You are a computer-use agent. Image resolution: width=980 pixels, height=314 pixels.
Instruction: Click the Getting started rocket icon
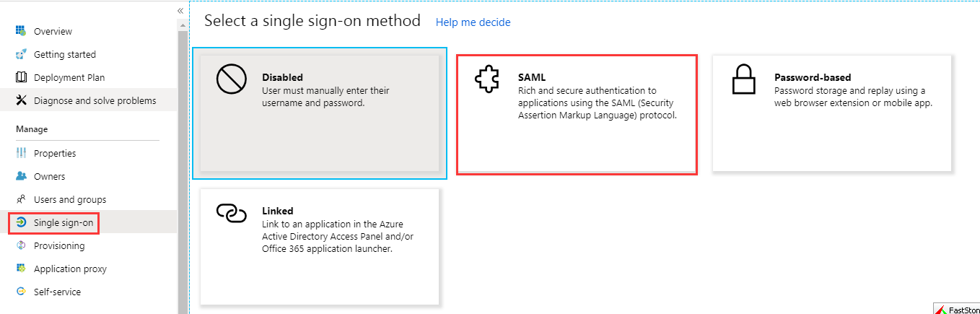21,54
